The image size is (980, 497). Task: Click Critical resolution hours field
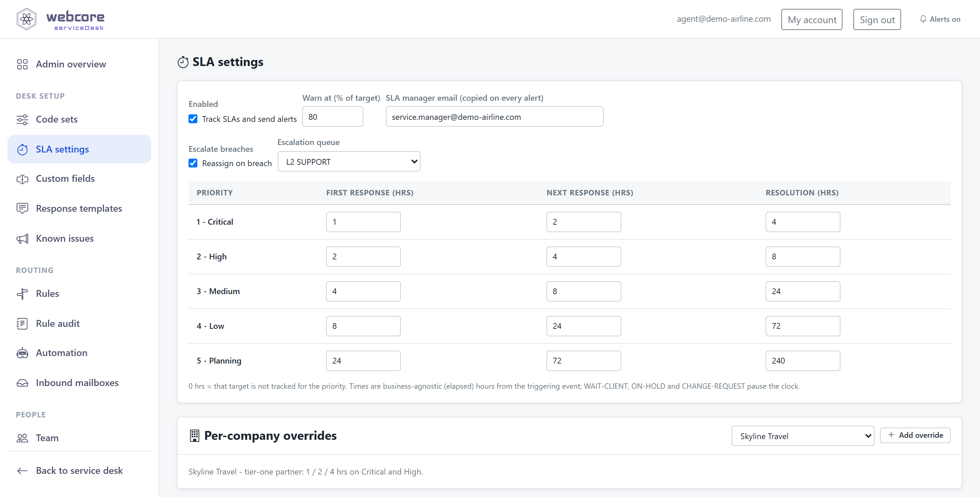[x=803, y=222]
